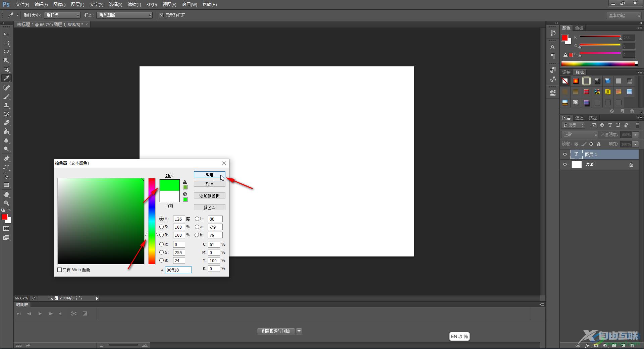Select the G green radio button
Screen dimensions: 644x349
[162, 252]
